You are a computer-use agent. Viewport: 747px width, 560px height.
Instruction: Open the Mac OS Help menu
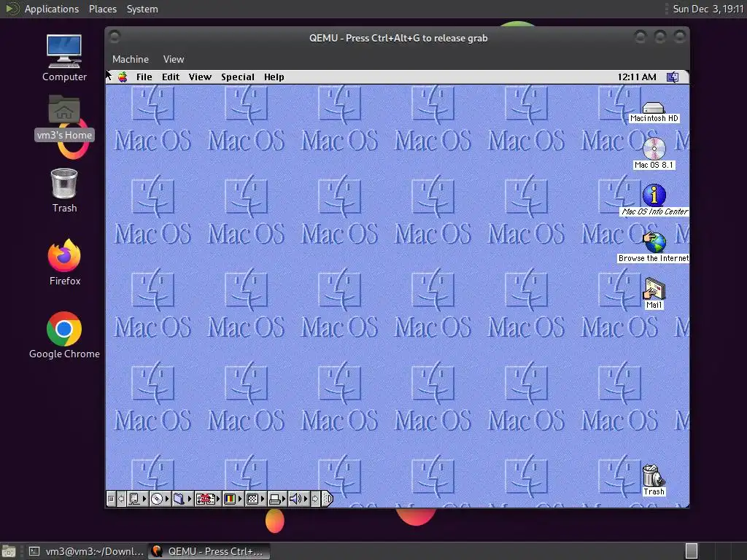point(274,77)
